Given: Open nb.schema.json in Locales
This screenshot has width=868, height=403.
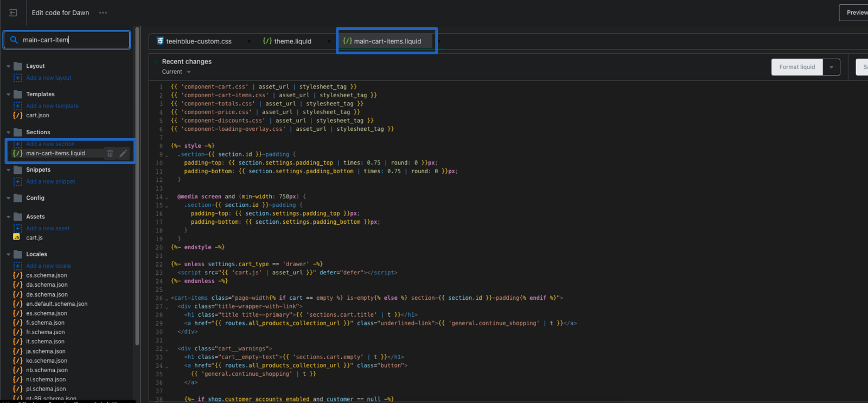Looking at the screenshot, I should (x=47, y=370).
